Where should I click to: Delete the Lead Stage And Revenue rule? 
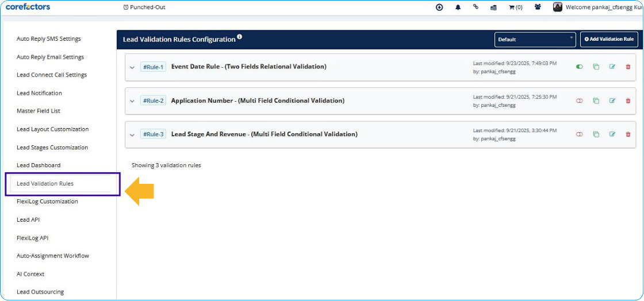coord(628,134)
